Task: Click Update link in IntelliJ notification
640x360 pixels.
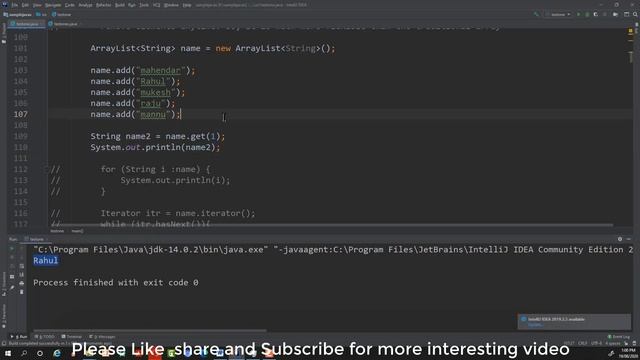Action: point(535,325)
